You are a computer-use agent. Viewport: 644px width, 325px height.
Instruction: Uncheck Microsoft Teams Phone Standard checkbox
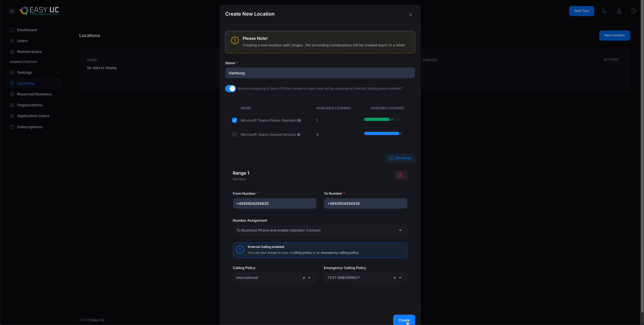pyautogui.click(x=234, y=120)
